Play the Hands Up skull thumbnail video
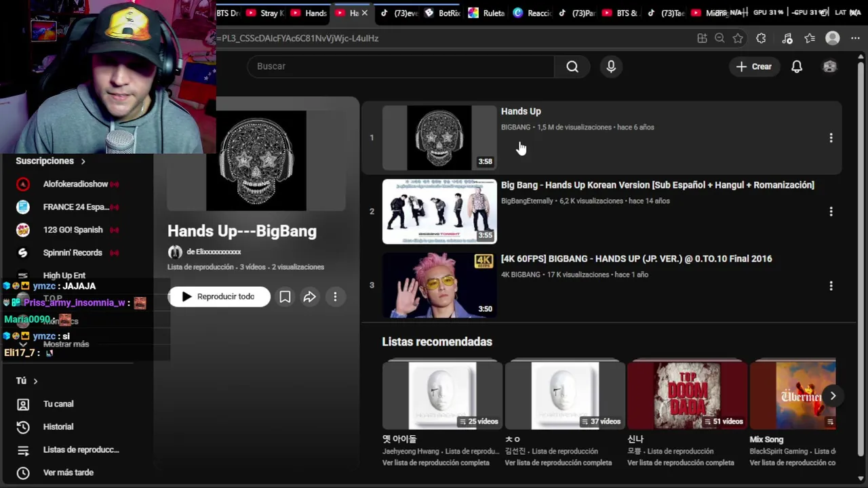 pos(439,138)
